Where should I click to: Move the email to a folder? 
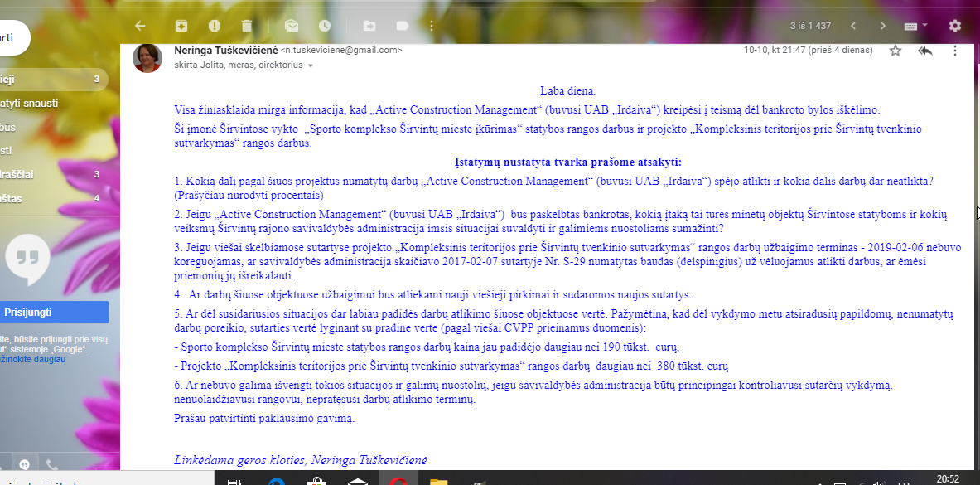[x=369, y=26]
